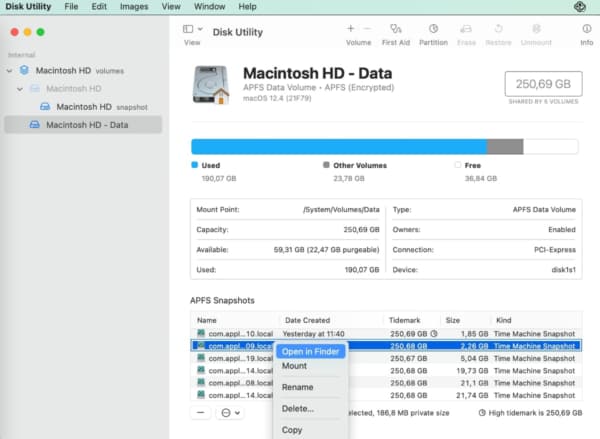This screenshot has height=439, width=600.
Task: Click the large hard drive home icon
Action: 211,85
